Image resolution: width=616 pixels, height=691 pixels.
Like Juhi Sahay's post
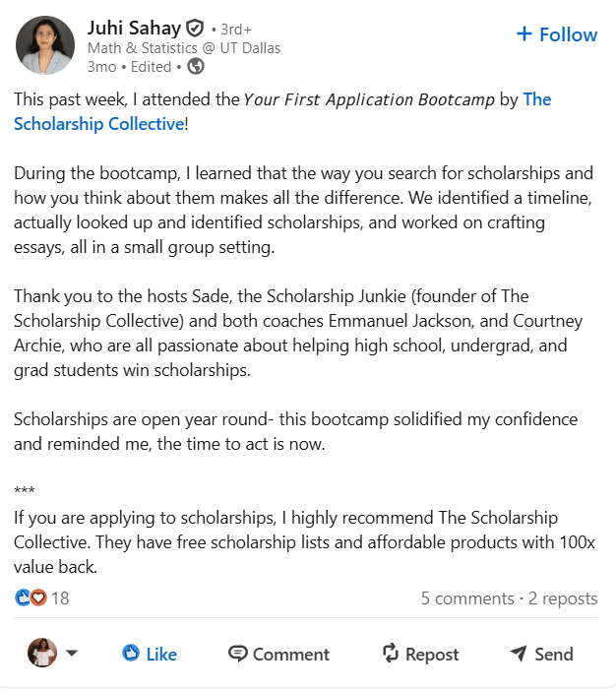tap(150, 654)
